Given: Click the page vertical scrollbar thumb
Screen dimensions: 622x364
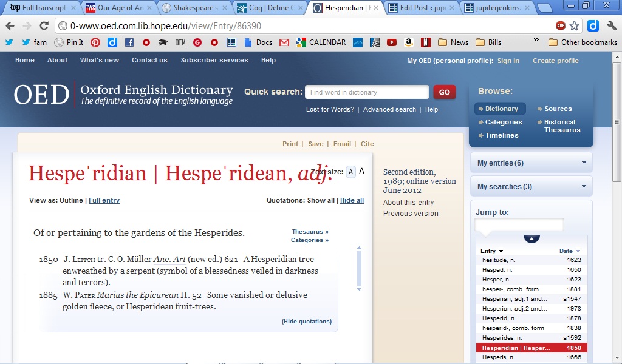Looking at the screenshot, I should click(x=617, y=123).
